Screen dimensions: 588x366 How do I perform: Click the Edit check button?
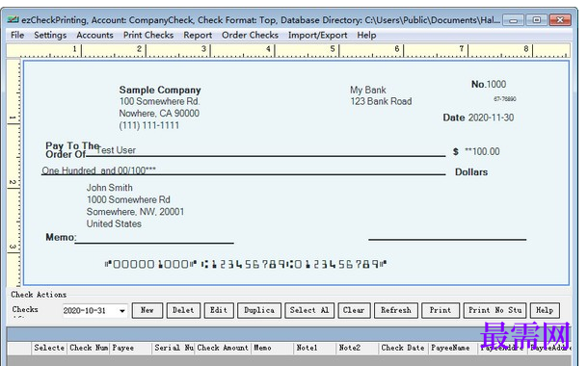pos(219,310)
